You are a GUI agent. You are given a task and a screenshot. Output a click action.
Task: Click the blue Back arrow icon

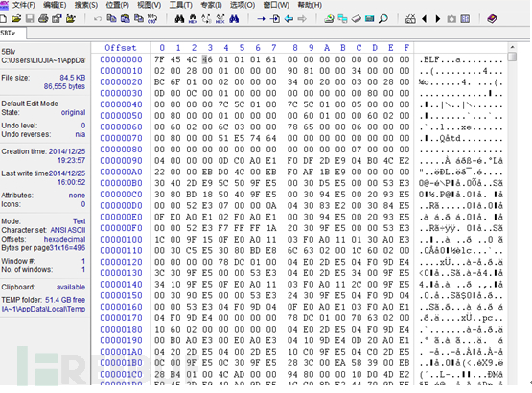[x=289, y=18]
